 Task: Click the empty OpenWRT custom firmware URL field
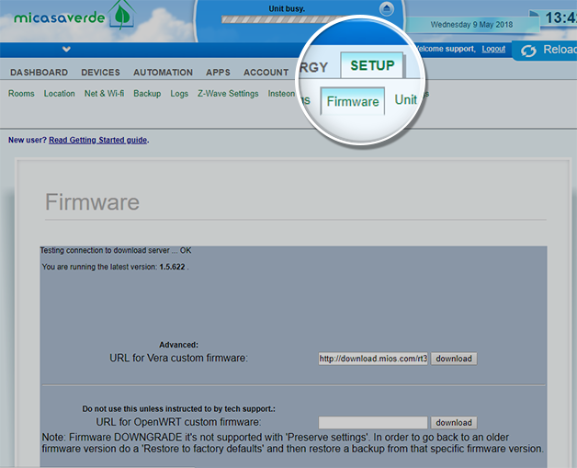(373, 423)
